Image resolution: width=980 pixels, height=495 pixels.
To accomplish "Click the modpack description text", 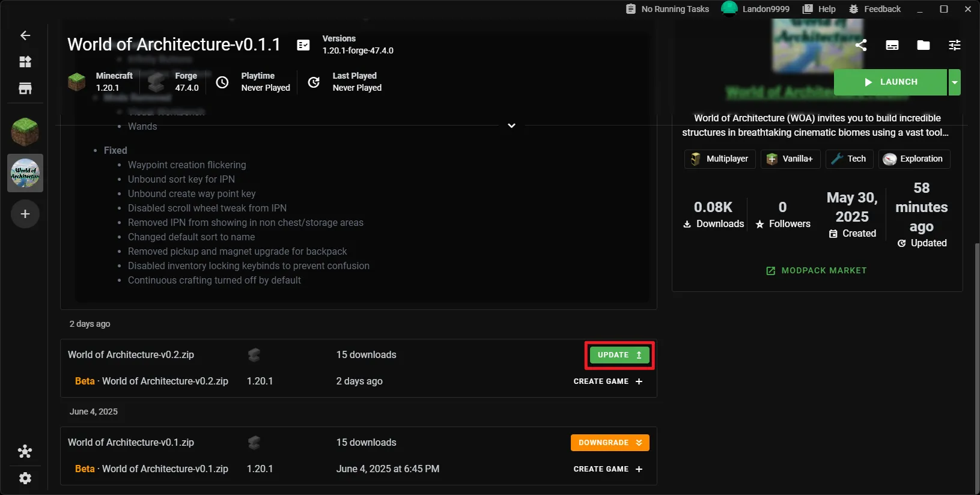I will [x=815, y=126].
